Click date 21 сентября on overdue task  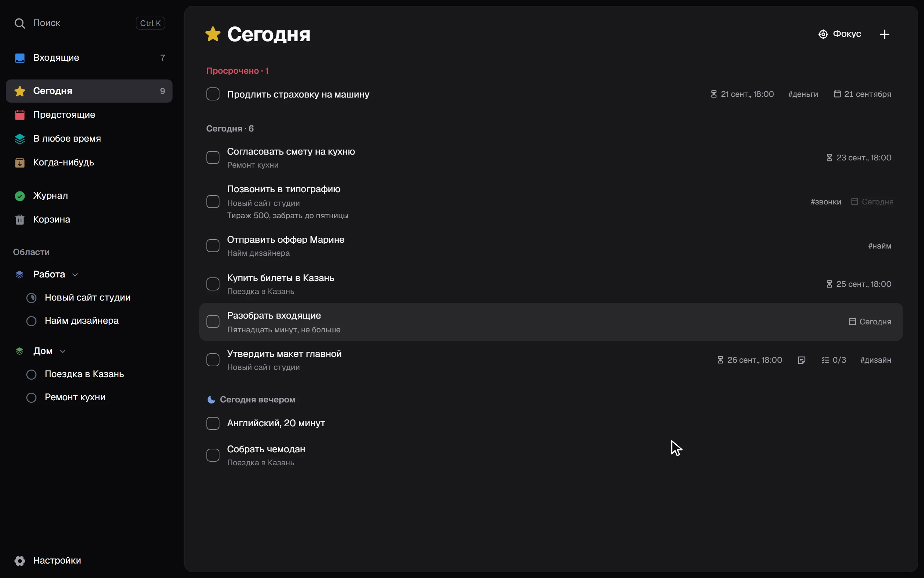click(862, 94)
